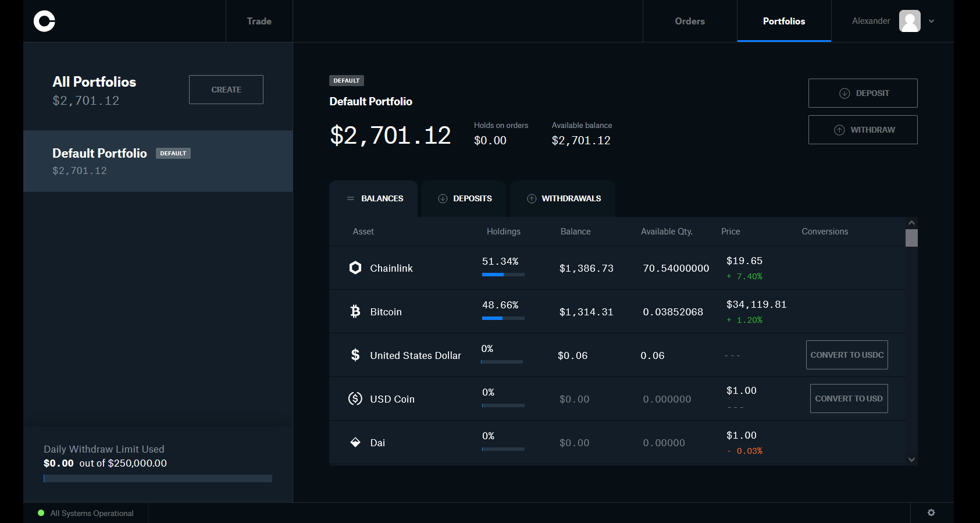Click the Dai holdings bar
This screenshot has width=980, height=523.
(503, 449)
